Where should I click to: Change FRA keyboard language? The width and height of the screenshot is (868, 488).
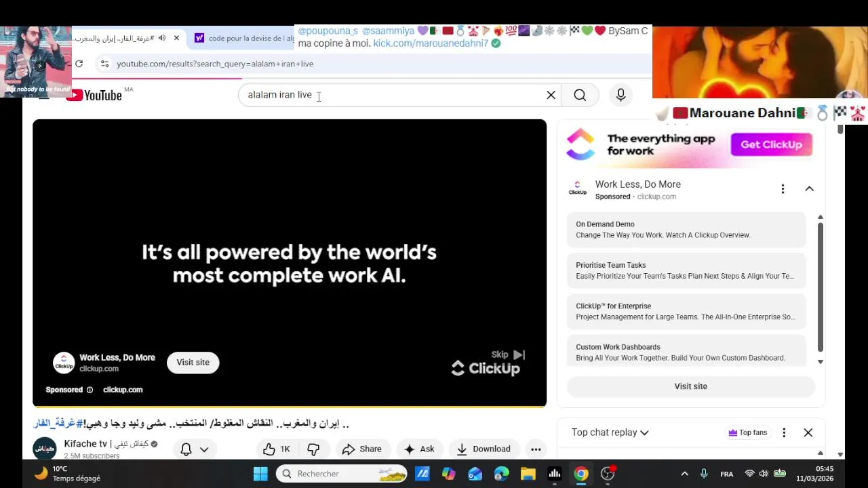click(727, 474)
